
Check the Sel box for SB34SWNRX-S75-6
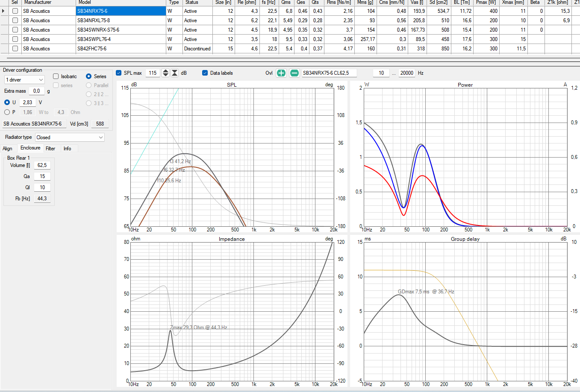pyautogui.click(x=15, y=30)
